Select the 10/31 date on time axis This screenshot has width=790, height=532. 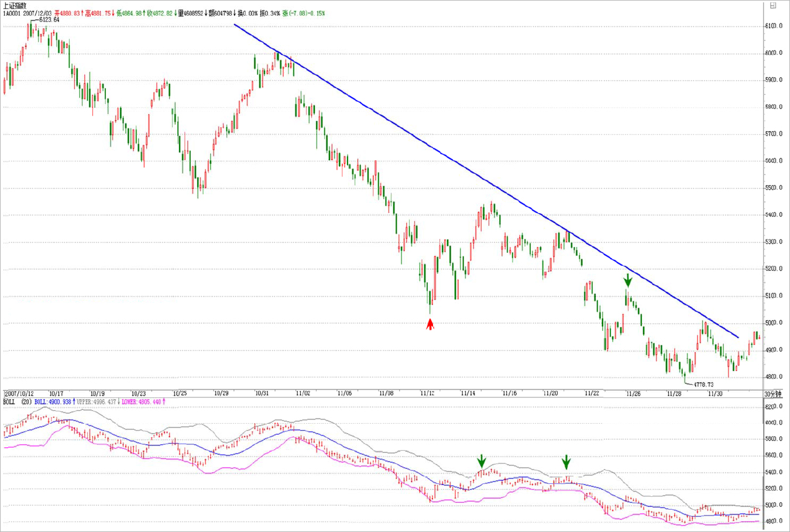tap(262, 394)
